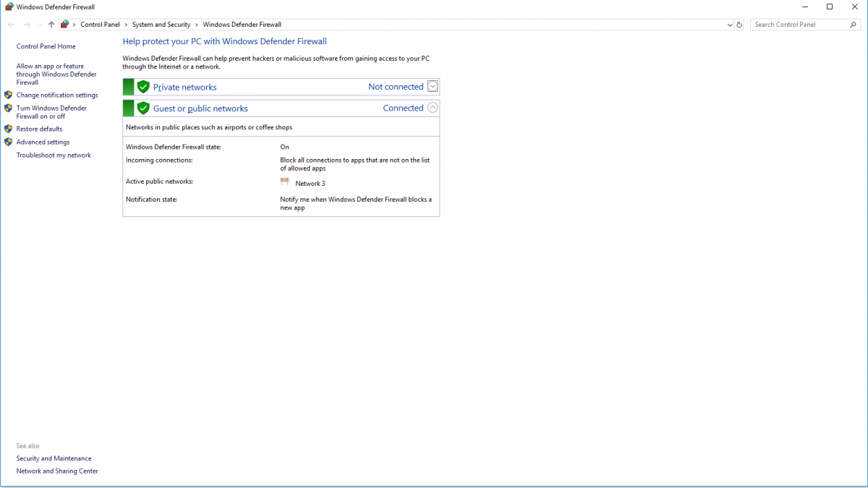
Task: Go back with the Back arrow
Action: click(x=11, y=25)
